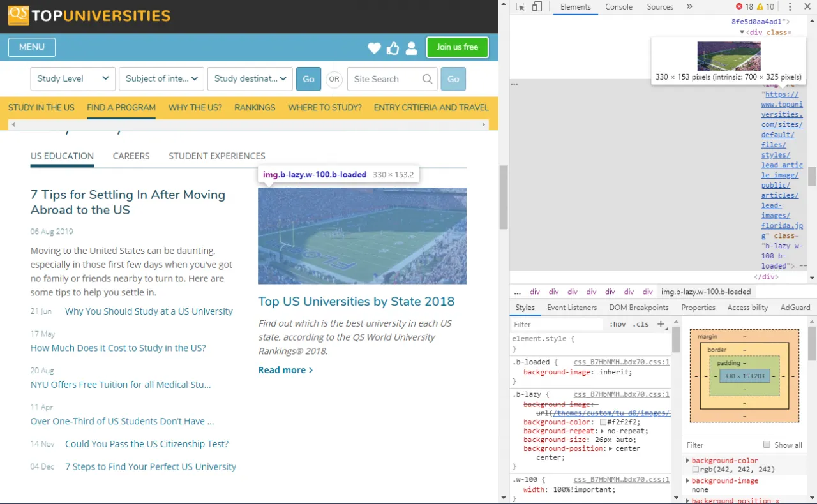Add new style rule with plus icon
Screen dimensions: 817x504
(661, 324)
